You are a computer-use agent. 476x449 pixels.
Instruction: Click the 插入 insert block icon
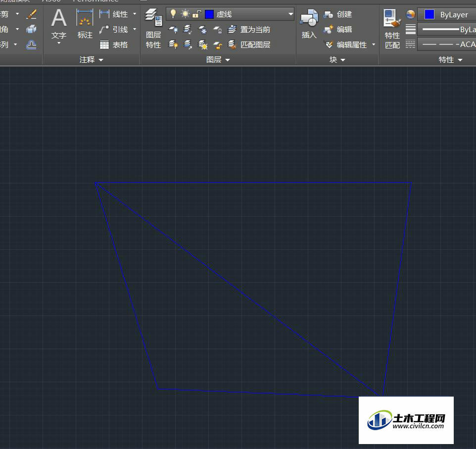click(x=309, y=24)
